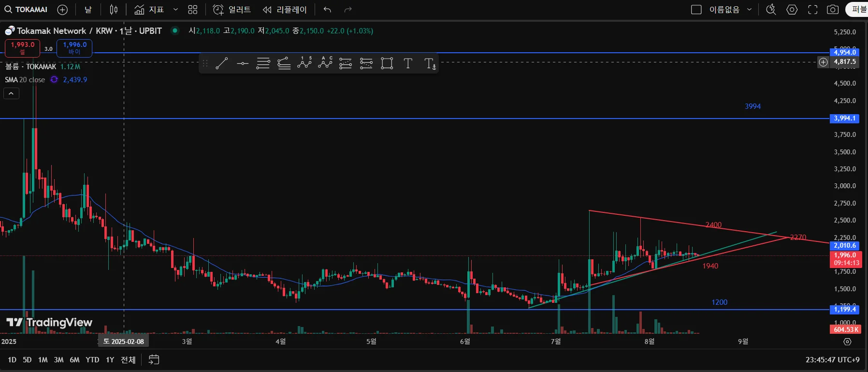The width and height of the screenshot is (868, 372).
Task: Select the 5D time range
Action: click(x=27, y=360)
